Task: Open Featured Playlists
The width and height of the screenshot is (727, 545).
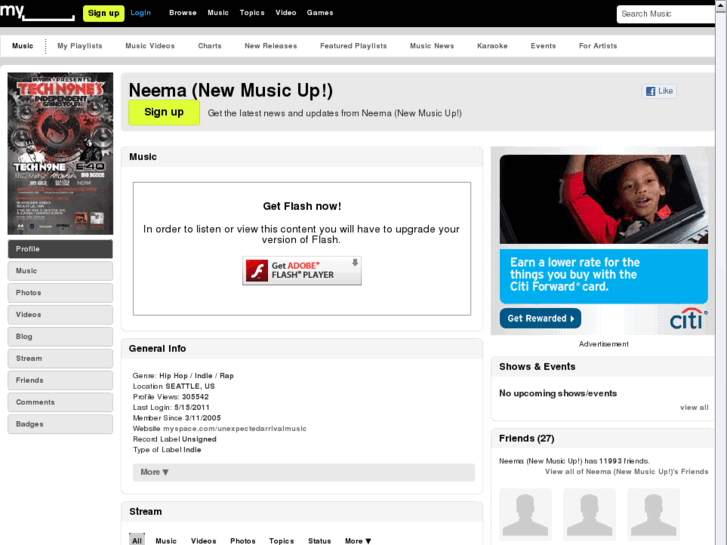Action: pos(353,46)
